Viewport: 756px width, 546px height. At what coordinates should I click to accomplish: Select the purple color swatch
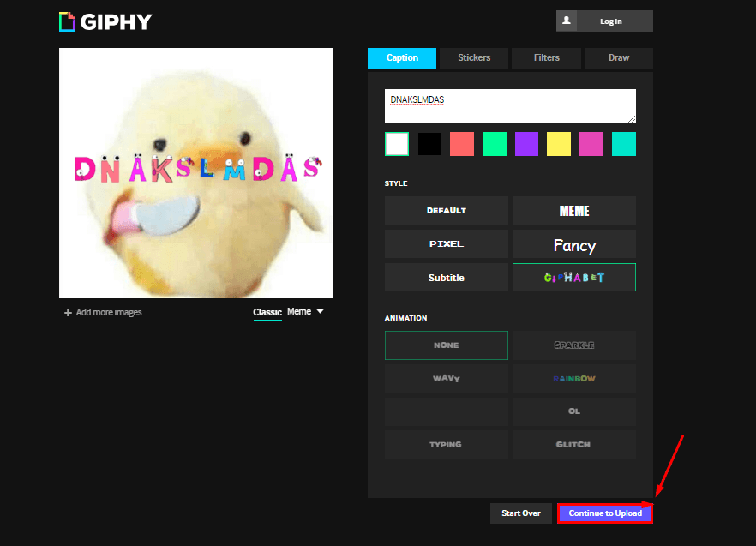pyautogui.click(x=526, y=144)
